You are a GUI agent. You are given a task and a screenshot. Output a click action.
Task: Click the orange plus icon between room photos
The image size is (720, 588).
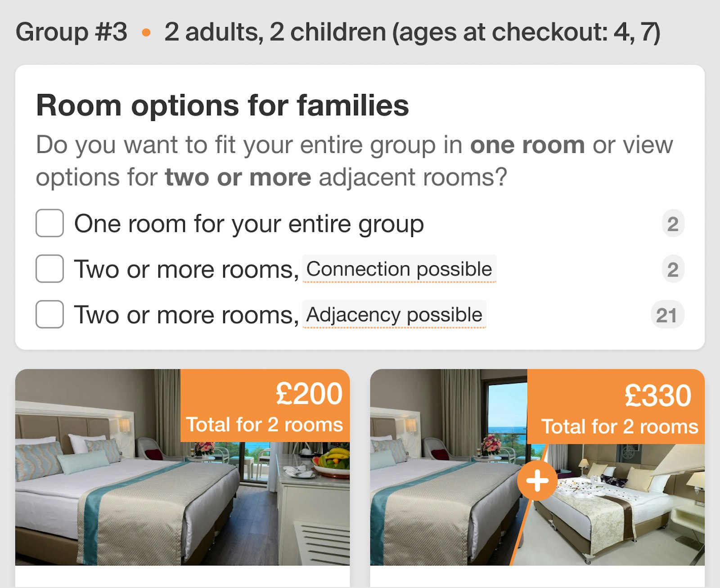pos(537,481)
